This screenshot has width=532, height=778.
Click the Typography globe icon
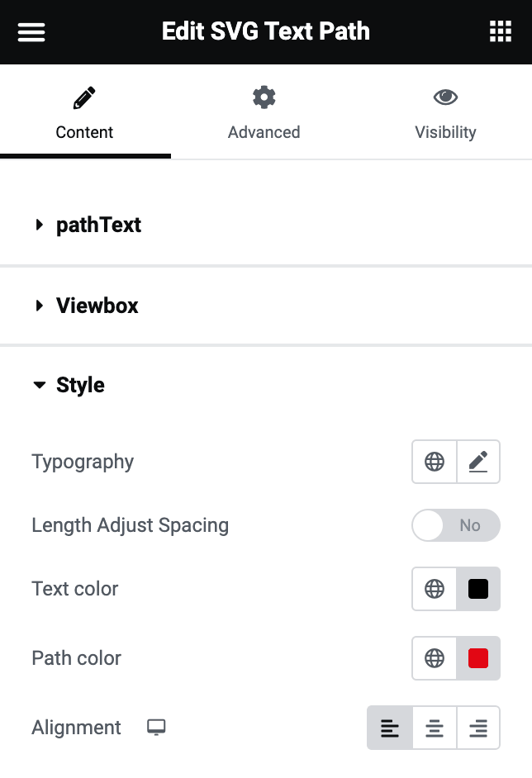coord(435,462)
